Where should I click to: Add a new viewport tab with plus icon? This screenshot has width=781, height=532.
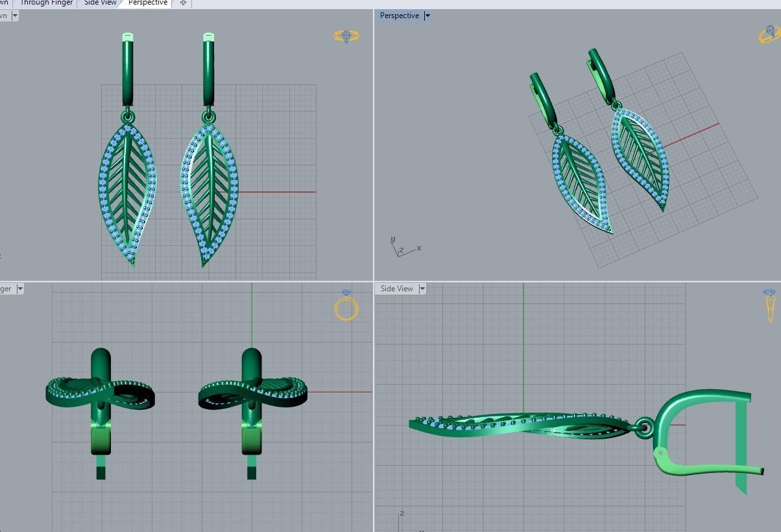coord(183,3)
